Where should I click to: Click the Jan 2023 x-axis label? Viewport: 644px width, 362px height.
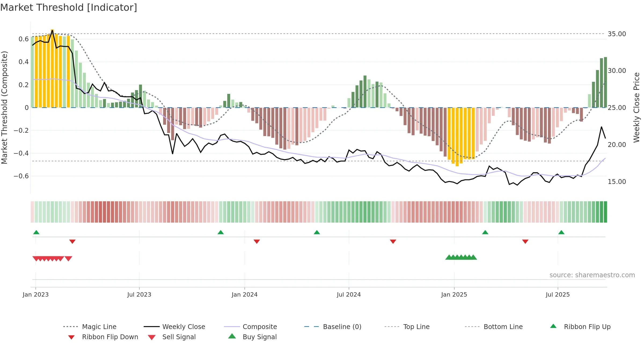click(x=36, y=294)
